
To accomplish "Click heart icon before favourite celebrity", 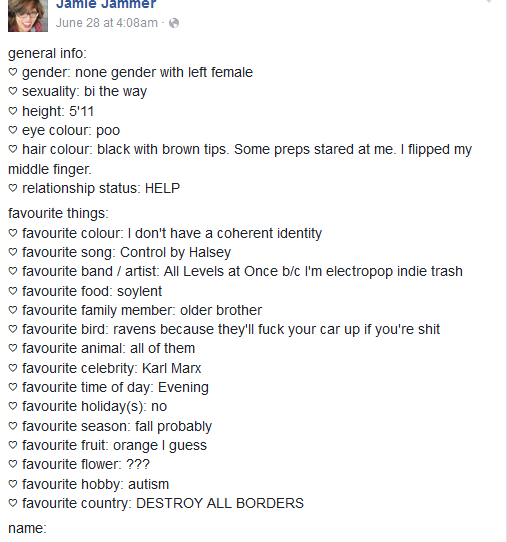I will [13, 368].
